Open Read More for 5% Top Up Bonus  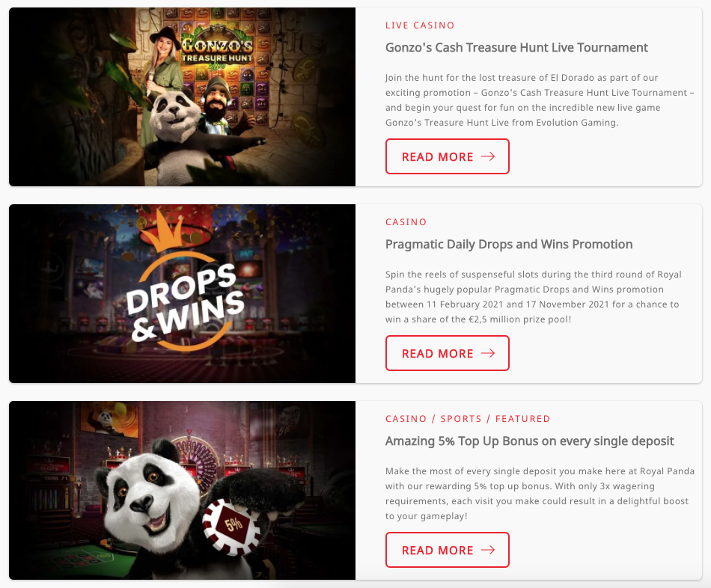coord(447,550)
